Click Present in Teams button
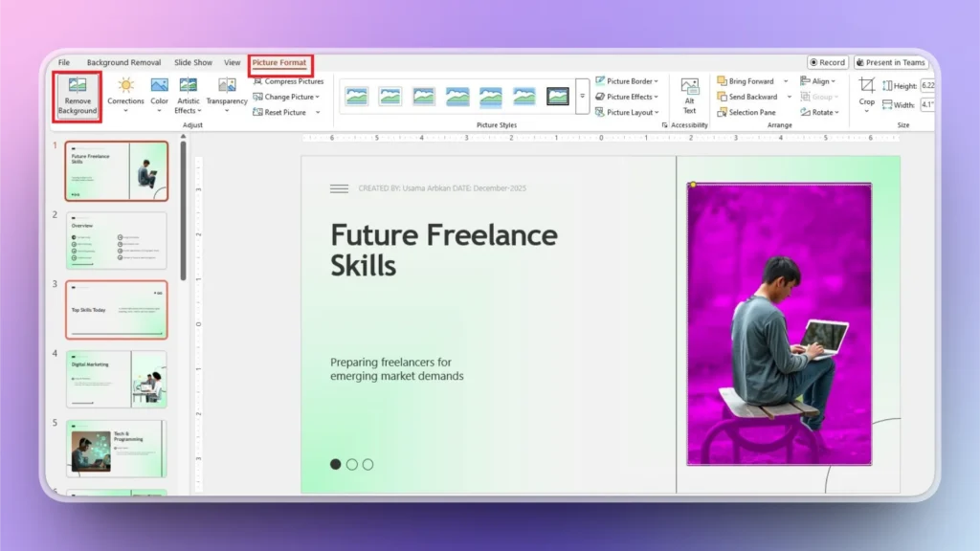 [x=891, y=61]
